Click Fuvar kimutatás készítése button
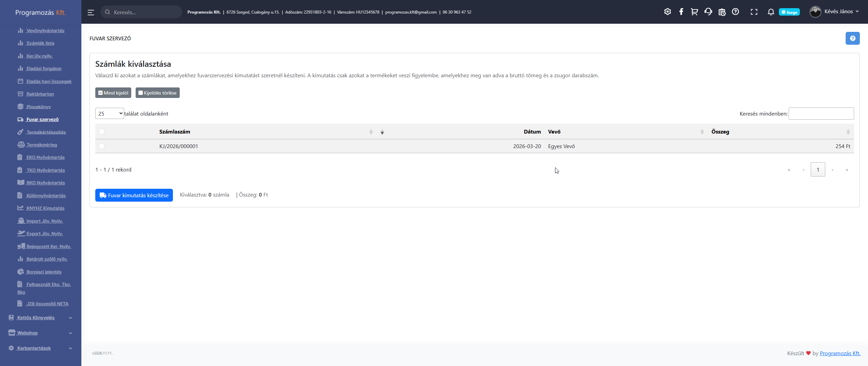This screenshot has width=868, height=366. (134, 195)
